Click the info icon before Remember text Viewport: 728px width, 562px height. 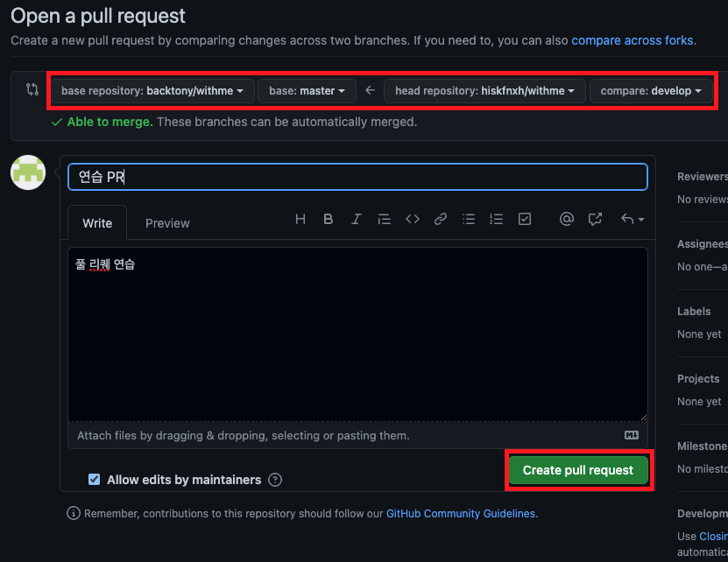74,513
